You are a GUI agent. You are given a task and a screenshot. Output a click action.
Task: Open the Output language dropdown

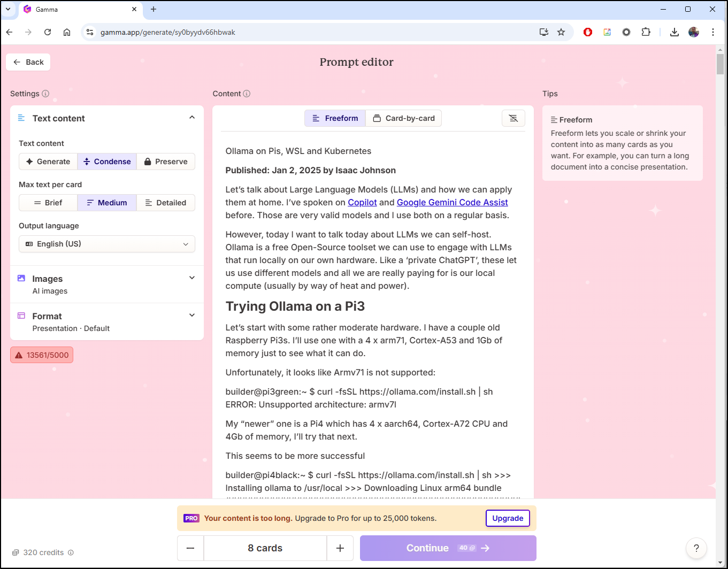107,244
